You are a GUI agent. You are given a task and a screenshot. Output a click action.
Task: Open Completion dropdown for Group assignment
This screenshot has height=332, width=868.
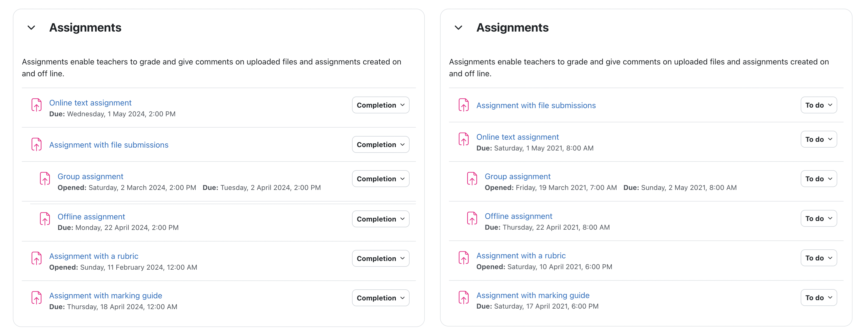(380, 178)
